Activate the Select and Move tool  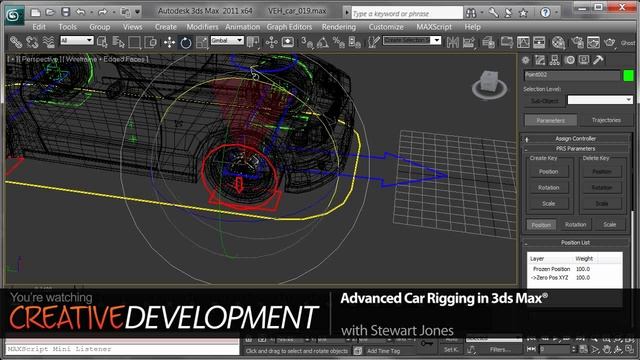tap(169, 42)
